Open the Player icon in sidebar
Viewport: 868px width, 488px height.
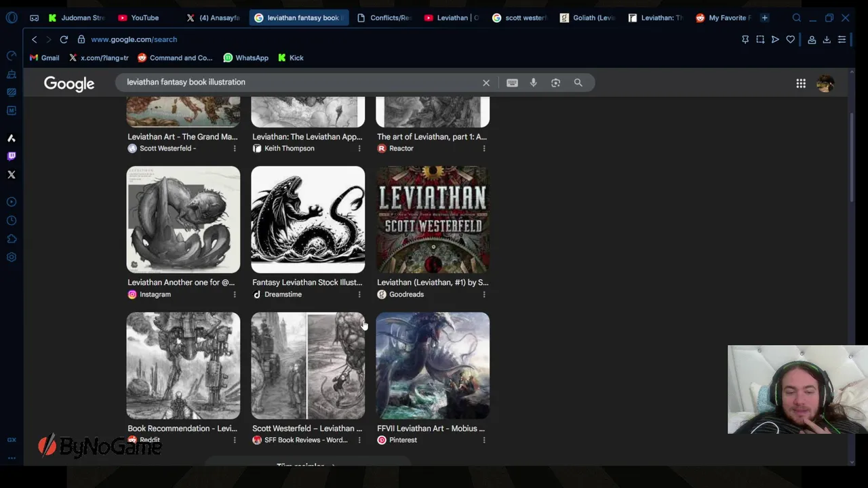pos(12,202)
